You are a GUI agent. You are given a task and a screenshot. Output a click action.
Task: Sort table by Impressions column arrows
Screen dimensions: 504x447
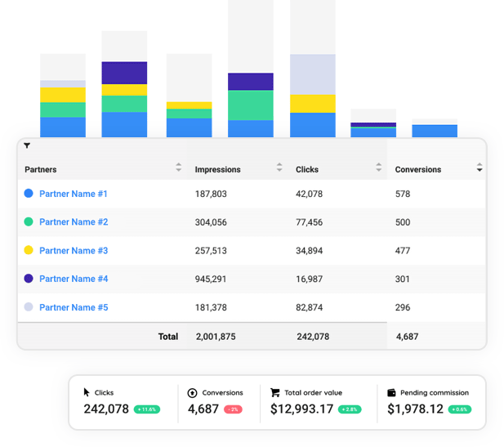279,168
